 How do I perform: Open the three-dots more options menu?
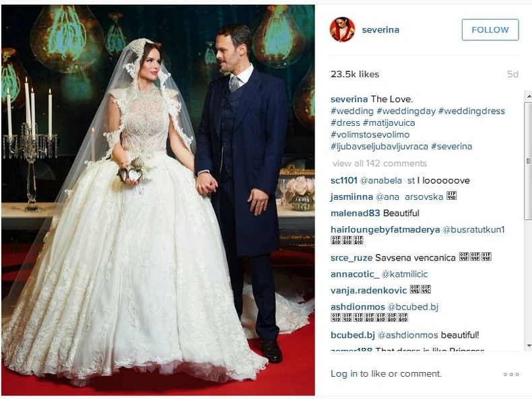click(x=511, y=374)
